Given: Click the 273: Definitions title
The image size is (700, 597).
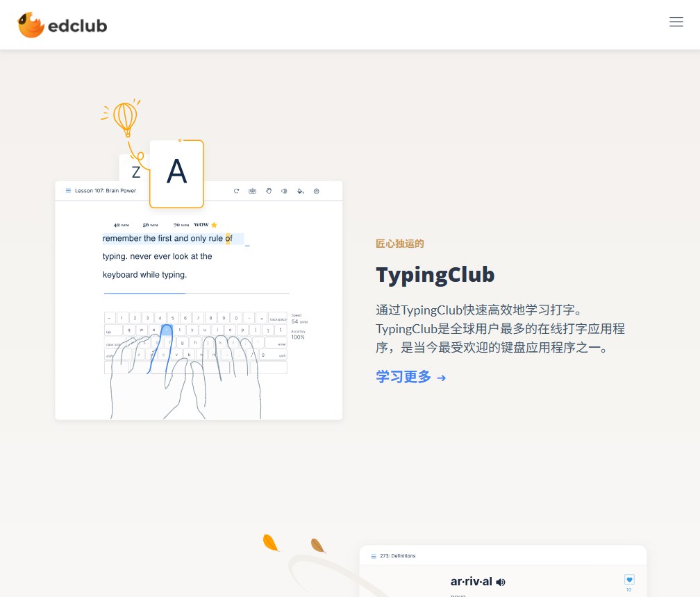Looking at the screenshot, I should 397,556.
